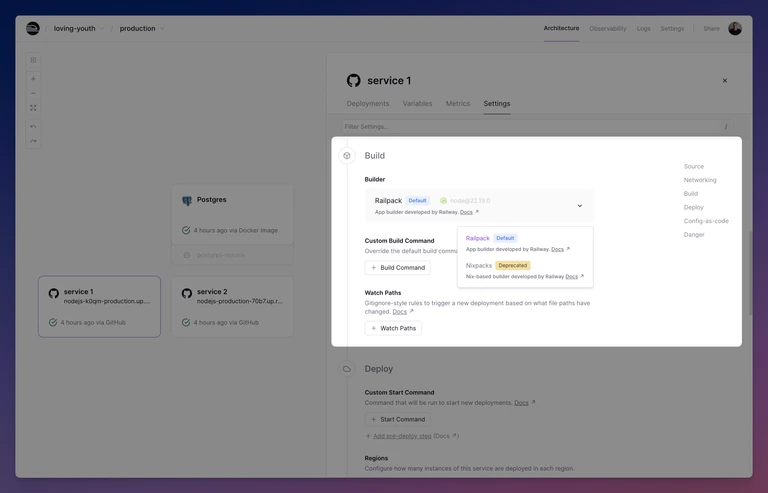Jump to Build settings section
Image resolution: width=768 pixels, height=493 pixels.
tap(691, 194)
